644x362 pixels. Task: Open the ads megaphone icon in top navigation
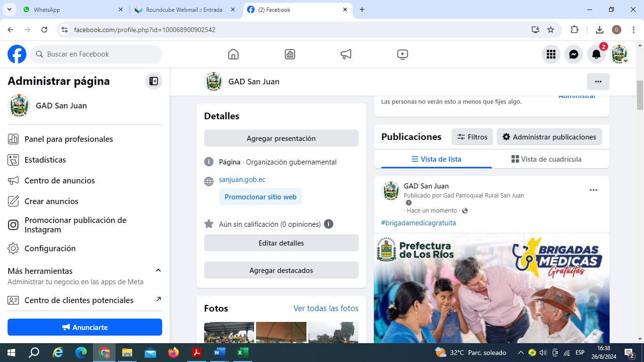(346, 54)
